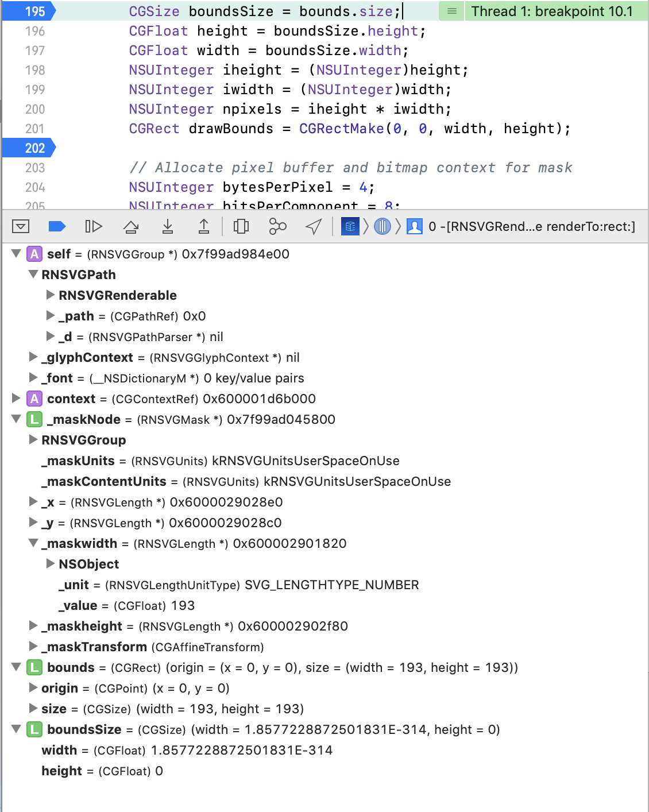
Task: Open the Debug Memory Graph
Action: (x=278, y=226)
